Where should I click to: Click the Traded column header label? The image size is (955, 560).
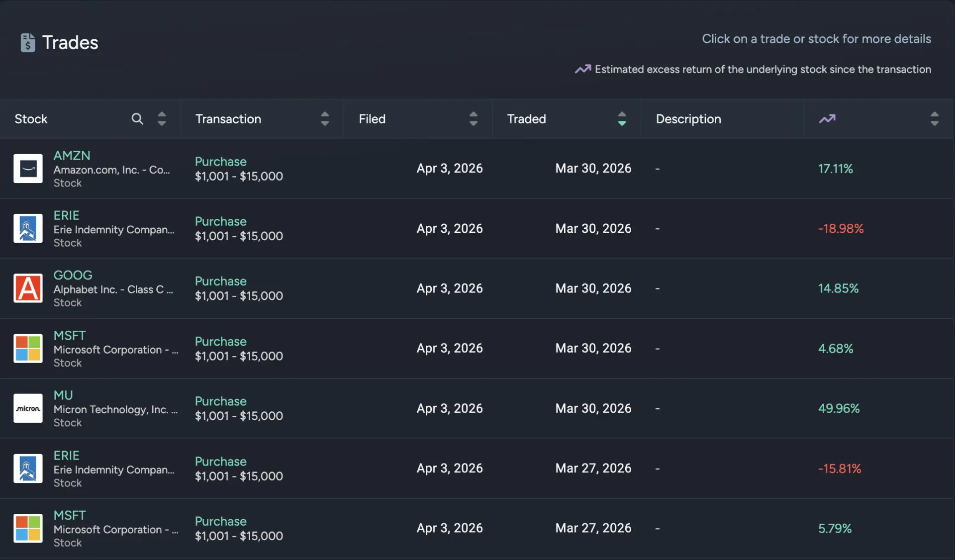[x=526, y=119]
